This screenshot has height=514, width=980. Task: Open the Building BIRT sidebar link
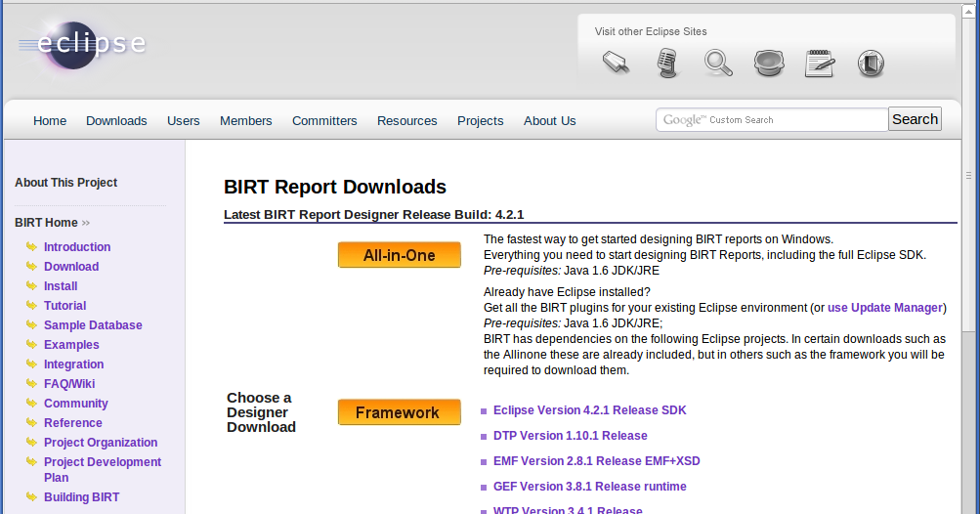81,497
